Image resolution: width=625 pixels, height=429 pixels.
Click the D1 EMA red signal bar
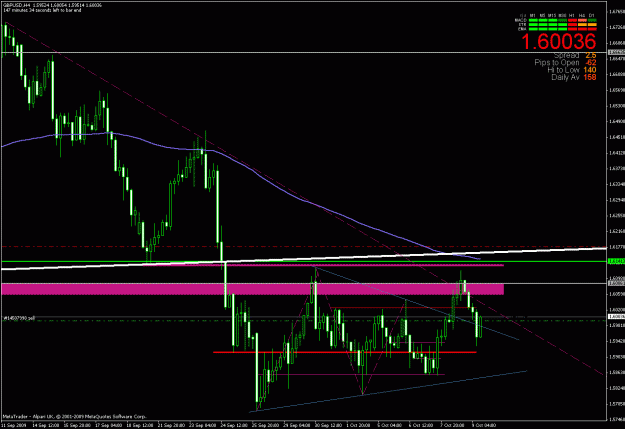point(592,29)
